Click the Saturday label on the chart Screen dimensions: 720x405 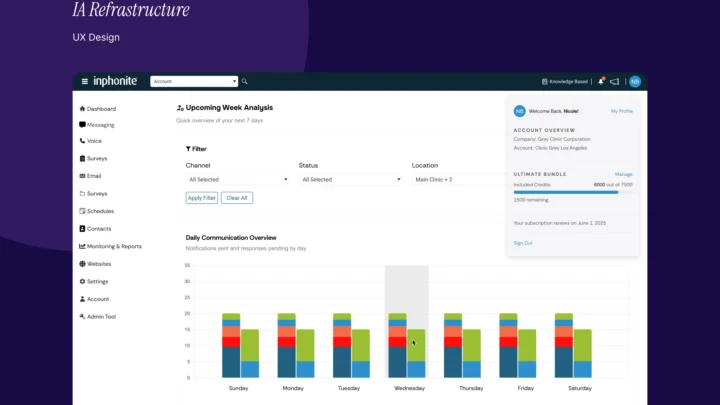[x=580, y=388]
